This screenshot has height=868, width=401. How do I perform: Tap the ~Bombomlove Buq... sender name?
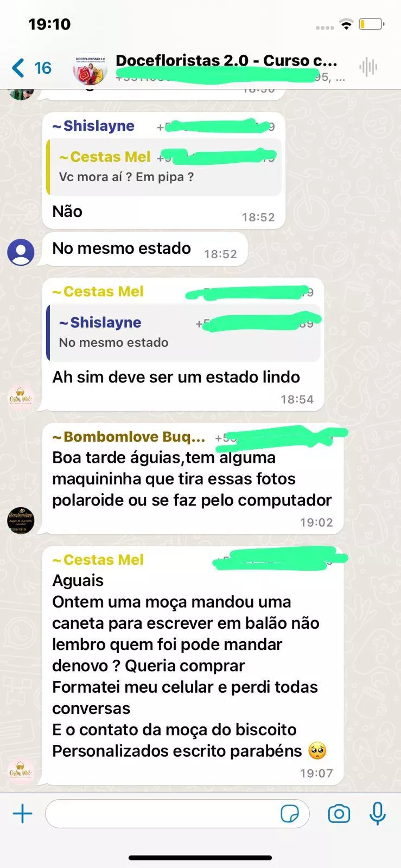tap(129, 437)
